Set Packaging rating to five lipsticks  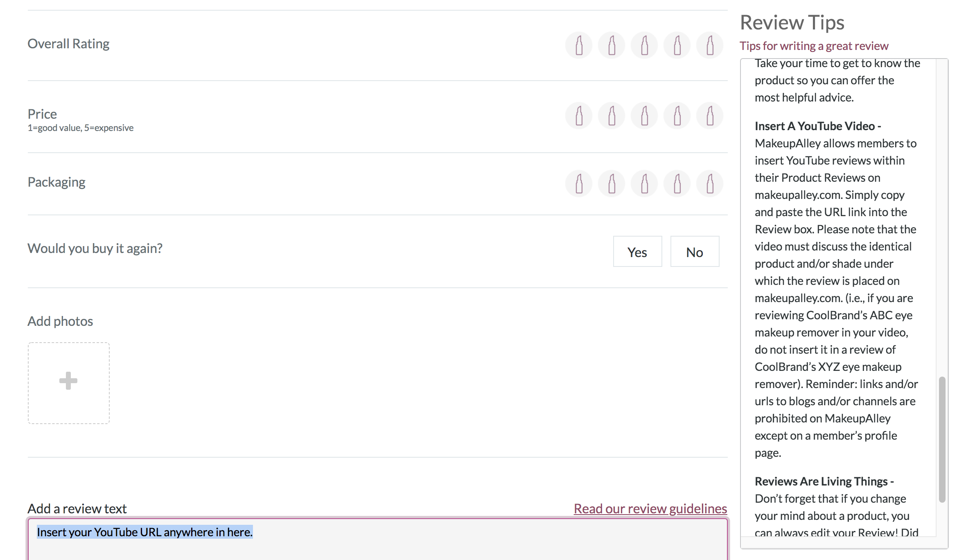[710, 183]
